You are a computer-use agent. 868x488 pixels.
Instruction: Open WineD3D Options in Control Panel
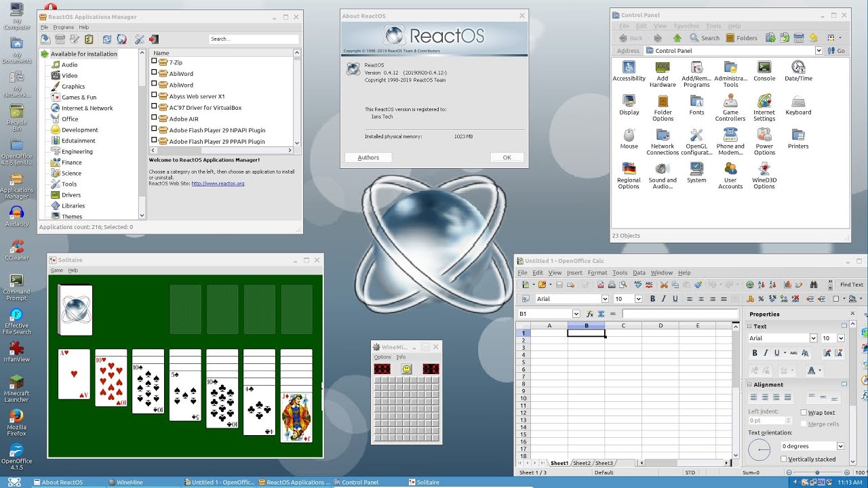coord(764,176)
